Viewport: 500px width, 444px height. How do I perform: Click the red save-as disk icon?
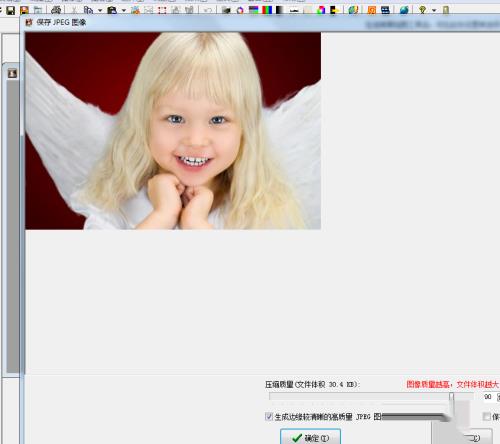(24, 10)
